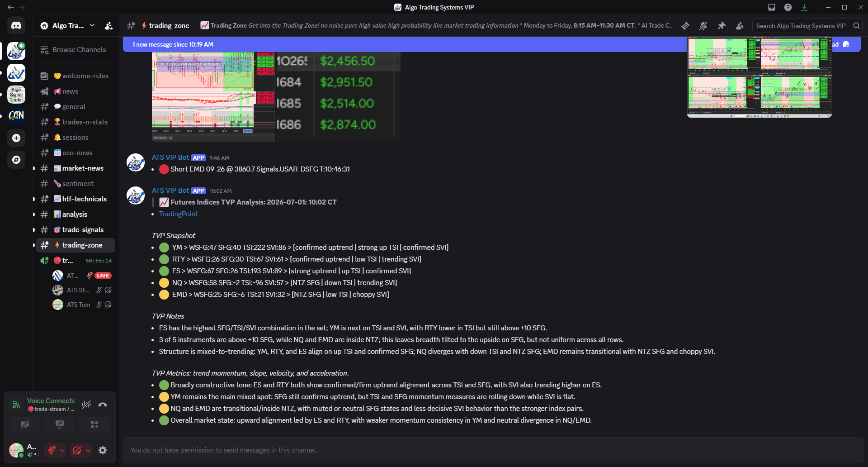This screenshot has width=868, height=467.
Task: Open the TradingPoint link
Action: 178,214
